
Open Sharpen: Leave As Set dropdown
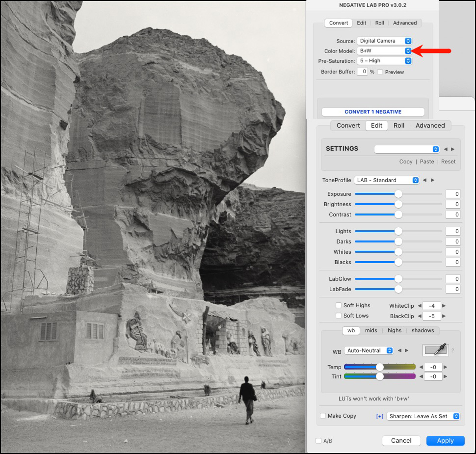click(x=423, y=416)
